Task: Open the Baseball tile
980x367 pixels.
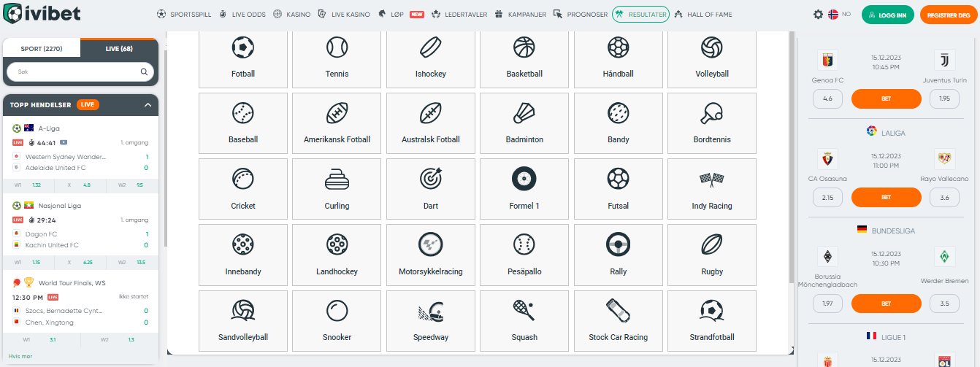Action: [x=243, y=124]
